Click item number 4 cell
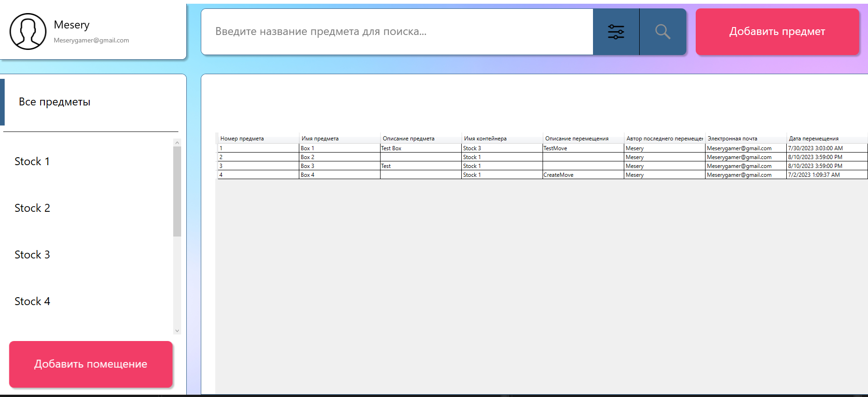 pyautogui.click(x=258, y=175)
